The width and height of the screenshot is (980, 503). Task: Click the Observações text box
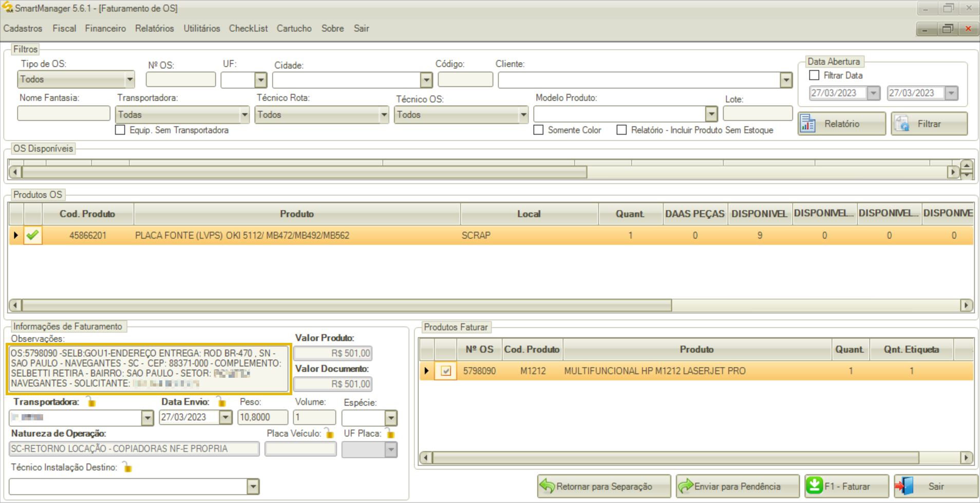pyautogui.click(x=149, y=369)
